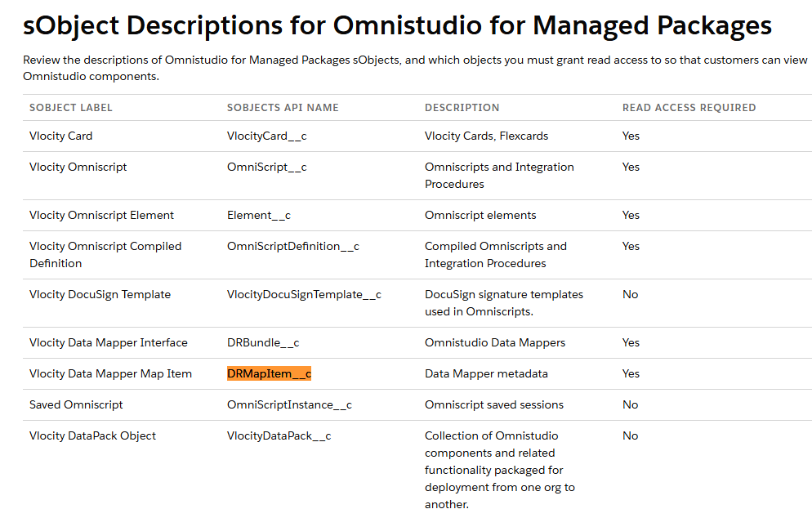The image size is (812, 518).
Task: Click the DRBundle__c API name cell
Action: (x=257, y=342)
